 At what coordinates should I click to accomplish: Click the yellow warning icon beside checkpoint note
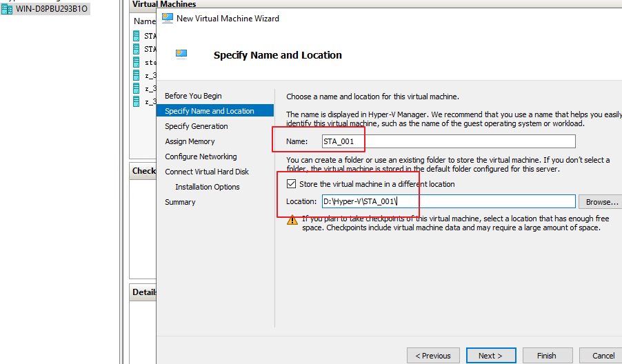pos(292,220)
